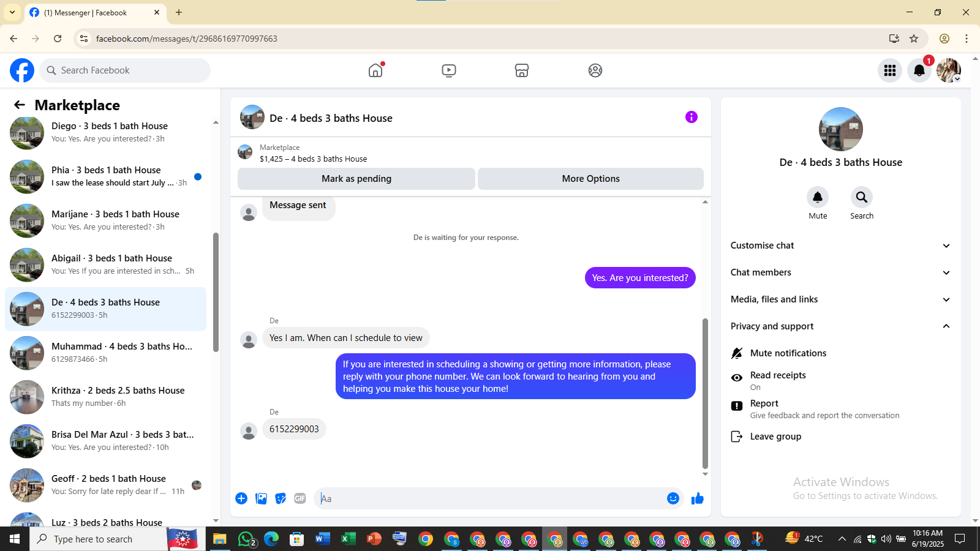
Task: Open Marijane 3 beds 1 bath House chat
Action: pos(105,220)
